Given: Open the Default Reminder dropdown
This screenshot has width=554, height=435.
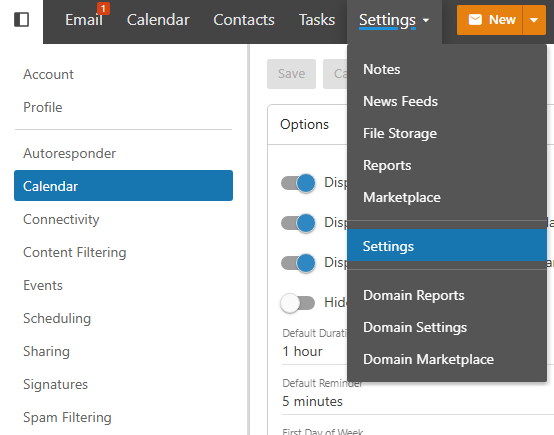Looking at the screenshot, I should click(x=417, y=401).
